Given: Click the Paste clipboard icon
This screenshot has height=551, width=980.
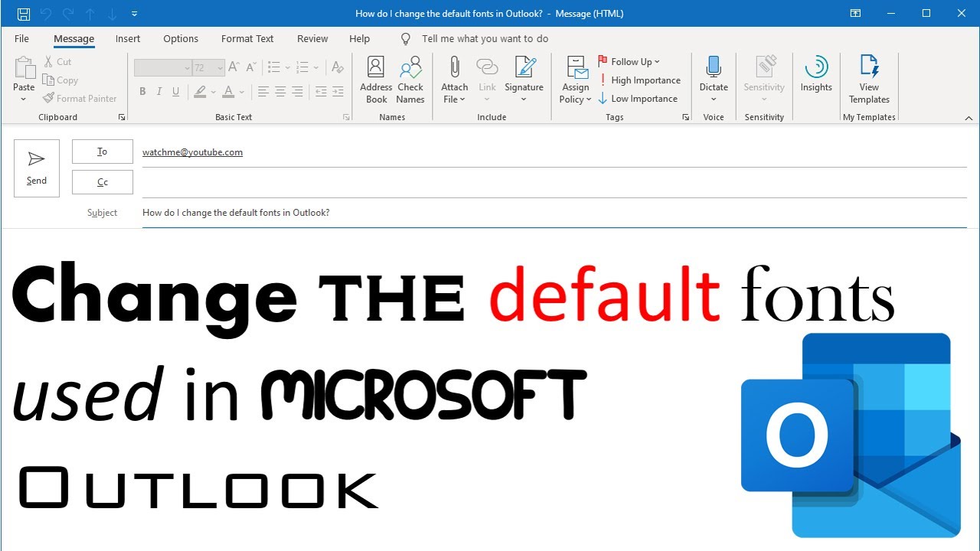Looking at the screenshot, I should pyautogui.click(x=24, y=68).
